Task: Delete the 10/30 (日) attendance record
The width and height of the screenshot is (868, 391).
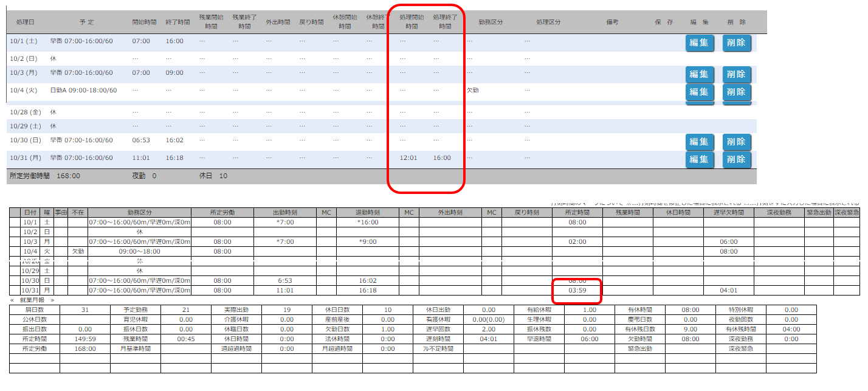Action: coord(736,142)
